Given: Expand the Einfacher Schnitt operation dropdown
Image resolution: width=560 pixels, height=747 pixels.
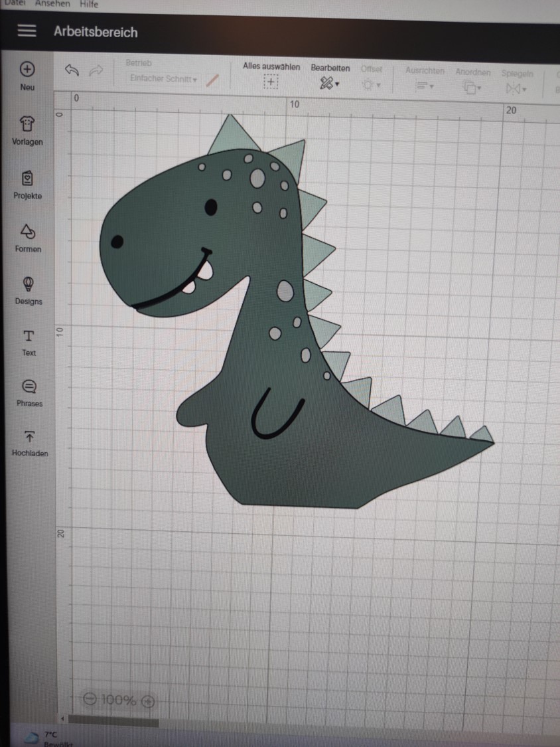Looking at the screenshot, I should coord(164,79).
